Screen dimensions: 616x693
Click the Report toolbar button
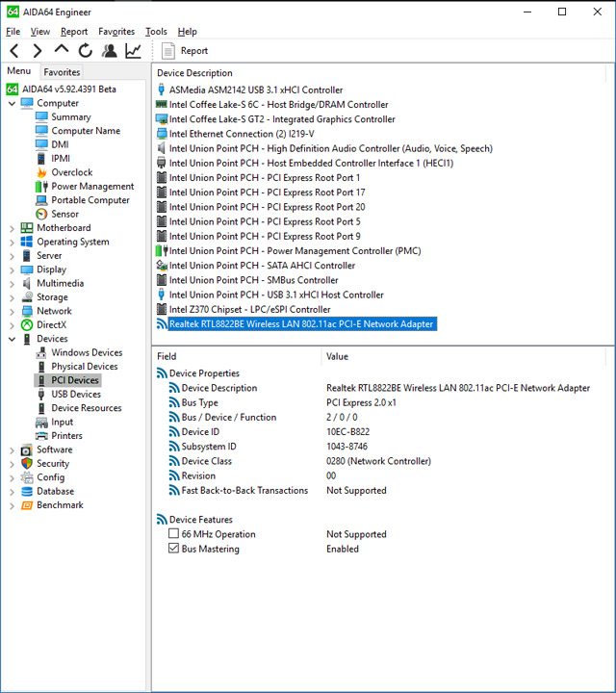pyautogui.click(x=185, y=51)
